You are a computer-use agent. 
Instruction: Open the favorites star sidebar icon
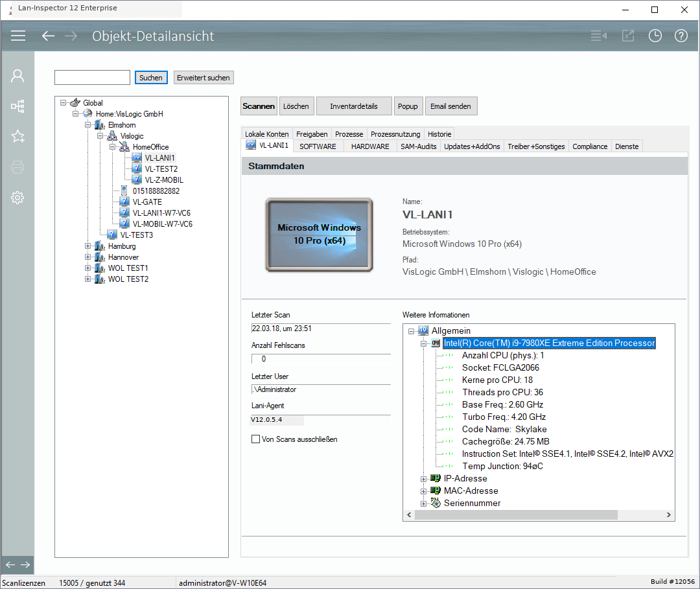click(x=17, y=136)
